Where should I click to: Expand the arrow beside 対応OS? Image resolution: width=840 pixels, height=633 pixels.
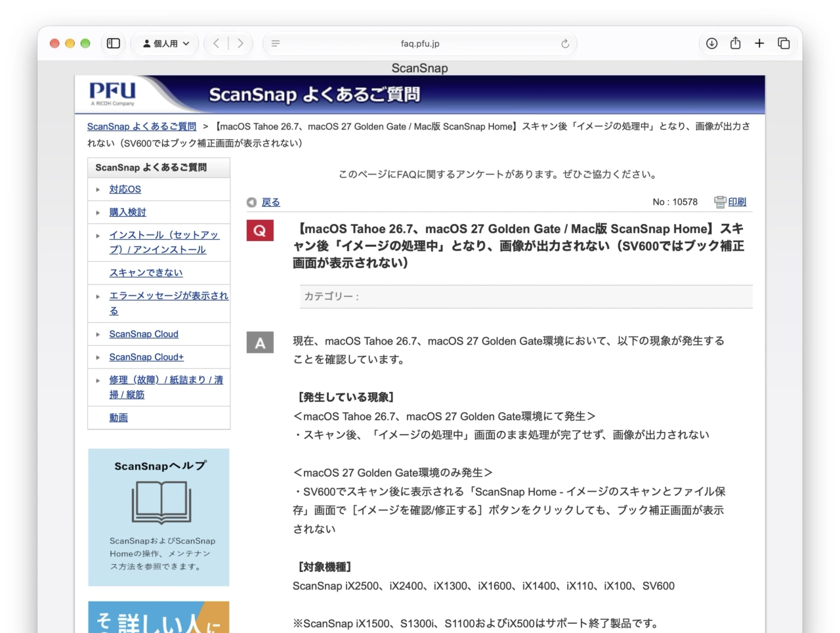click(x=98, y=190)
